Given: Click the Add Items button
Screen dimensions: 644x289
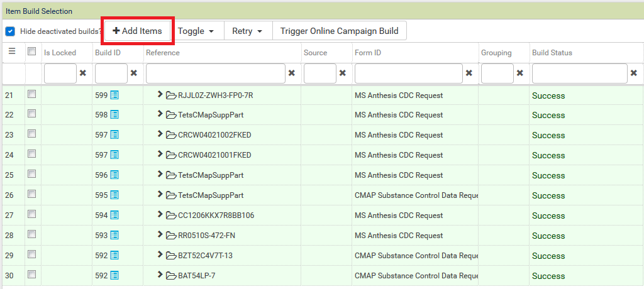Looking at the screenshot, I should (137, 31).
